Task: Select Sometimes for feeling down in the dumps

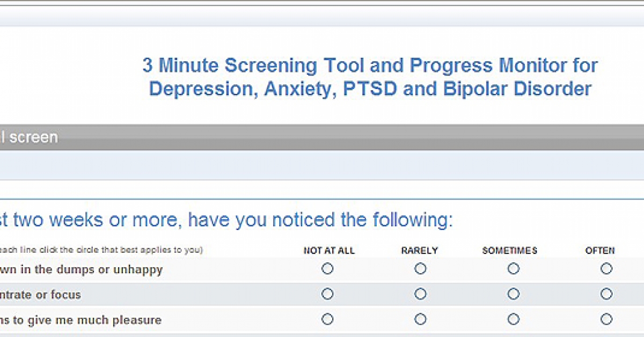Action: tap(513, 269)
